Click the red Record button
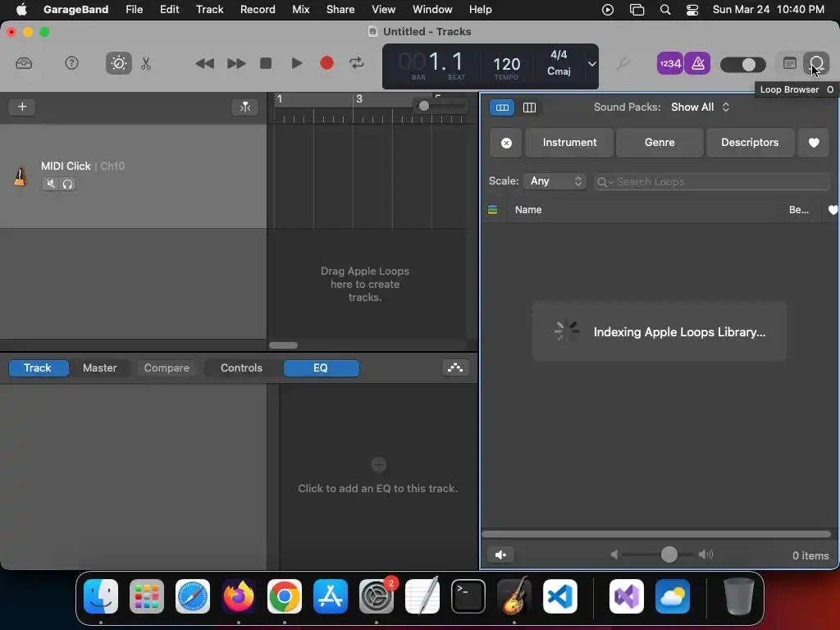The image size is (840, 630). pos(326,63)
